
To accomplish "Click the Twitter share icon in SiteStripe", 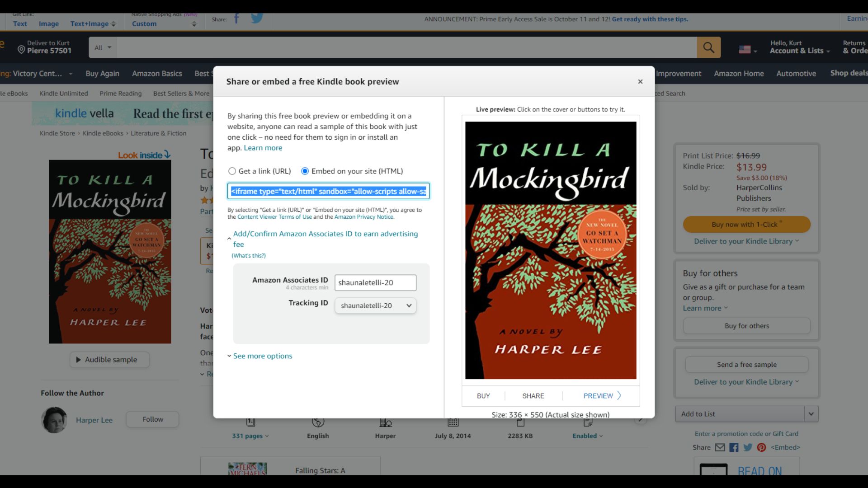I will tap(257, 19).
